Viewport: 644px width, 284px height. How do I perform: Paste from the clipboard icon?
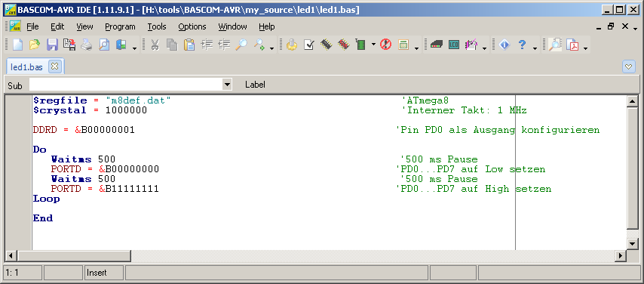[189, 45]
